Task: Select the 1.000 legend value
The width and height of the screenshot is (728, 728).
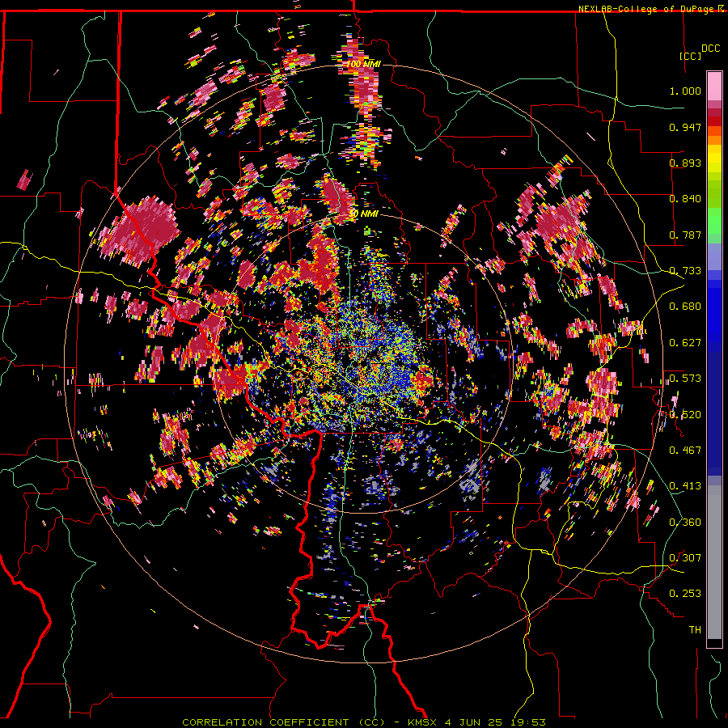Action: 685,91
